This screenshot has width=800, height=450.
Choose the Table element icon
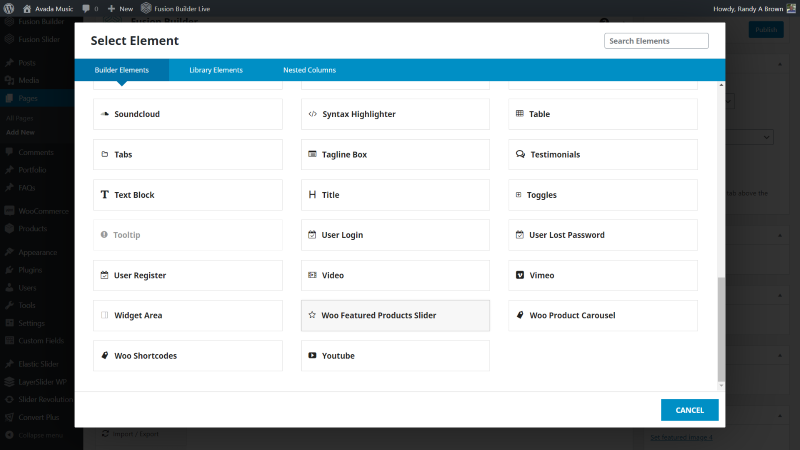(x=519, y=113)
